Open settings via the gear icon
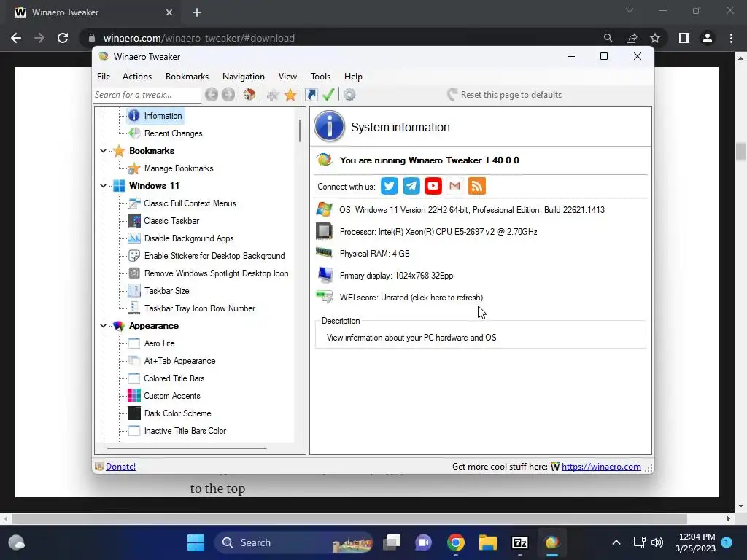Viewport: 747px width, 560px height. point(349,95)
